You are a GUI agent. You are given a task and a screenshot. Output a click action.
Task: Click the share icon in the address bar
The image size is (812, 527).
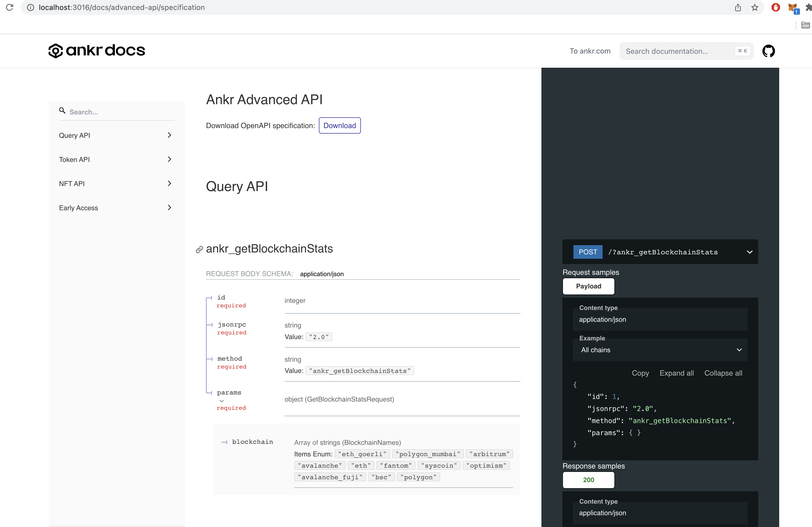[738, 8]
